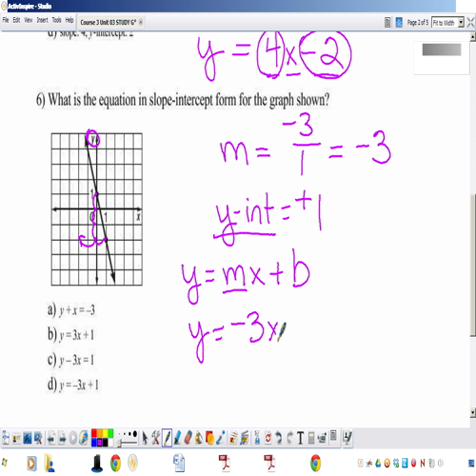This screenshot has height=476, width=476.
Task: Pick the green color swatch
Action: 110,434
